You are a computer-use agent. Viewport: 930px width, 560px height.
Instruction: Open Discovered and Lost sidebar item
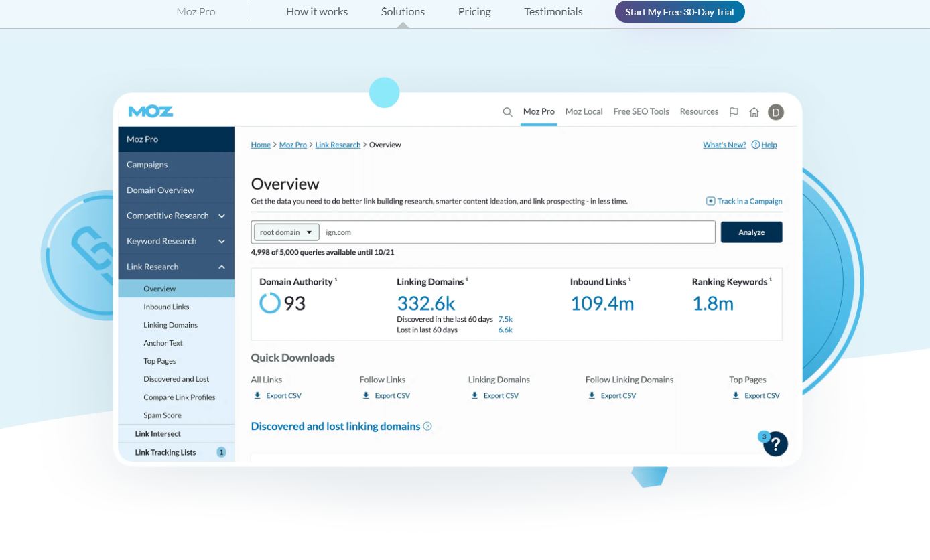coord(176,379)
